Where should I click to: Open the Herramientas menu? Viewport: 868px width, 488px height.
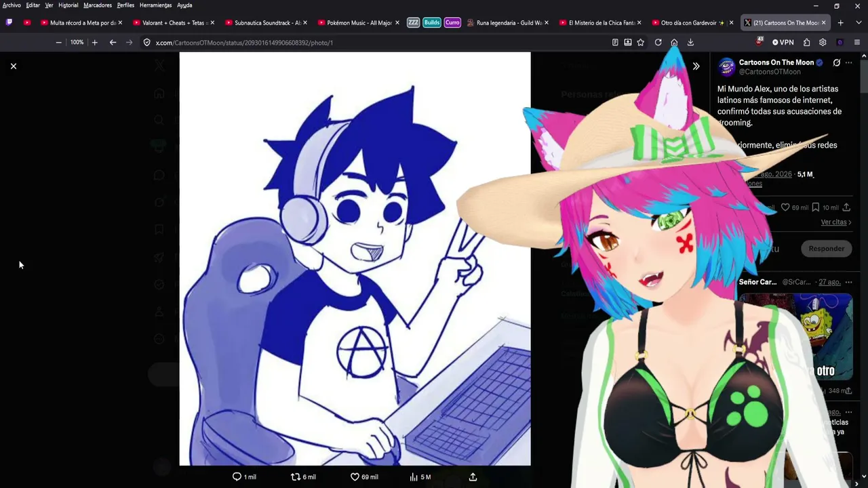click(x=155, y=5)
